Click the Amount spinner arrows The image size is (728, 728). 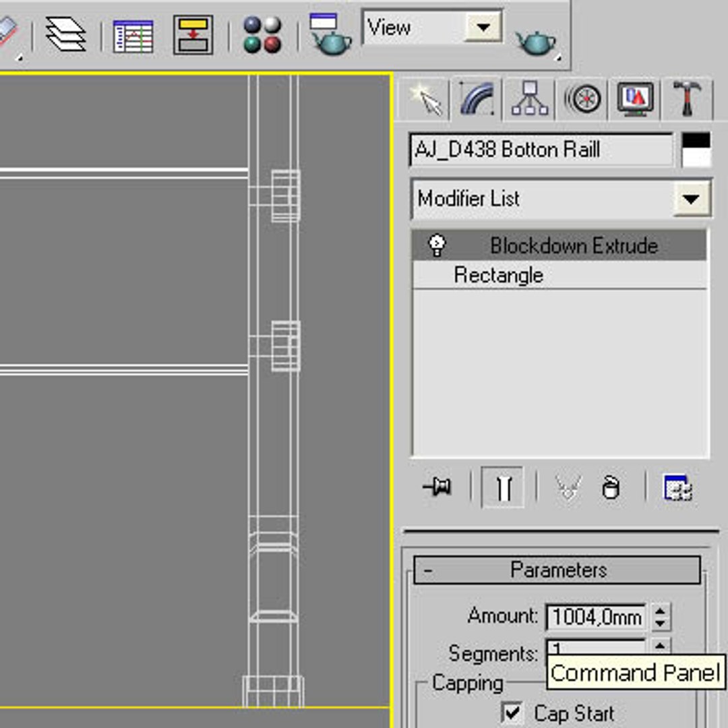coord(660,617)
